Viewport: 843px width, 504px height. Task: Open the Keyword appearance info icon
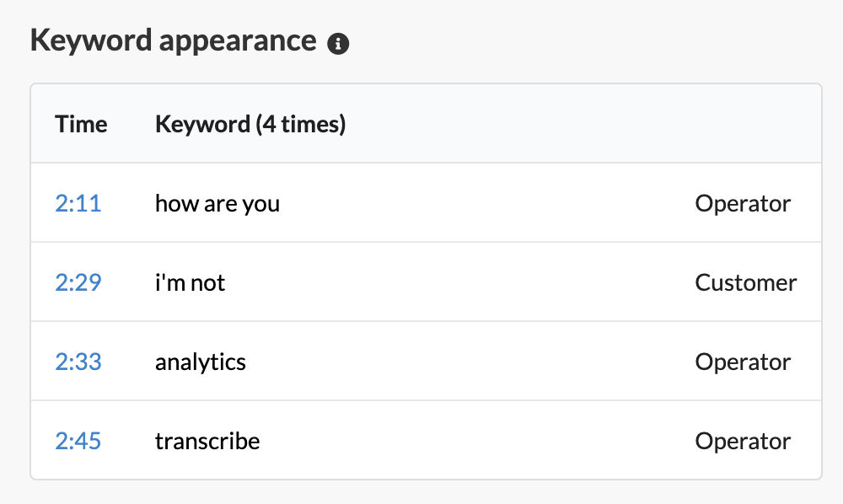click(x=338, y=44)
